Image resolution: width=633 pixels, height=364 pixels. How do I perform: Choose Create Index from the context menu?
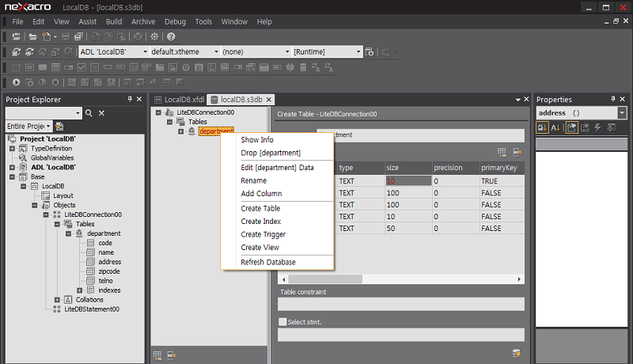coord(261,222)
